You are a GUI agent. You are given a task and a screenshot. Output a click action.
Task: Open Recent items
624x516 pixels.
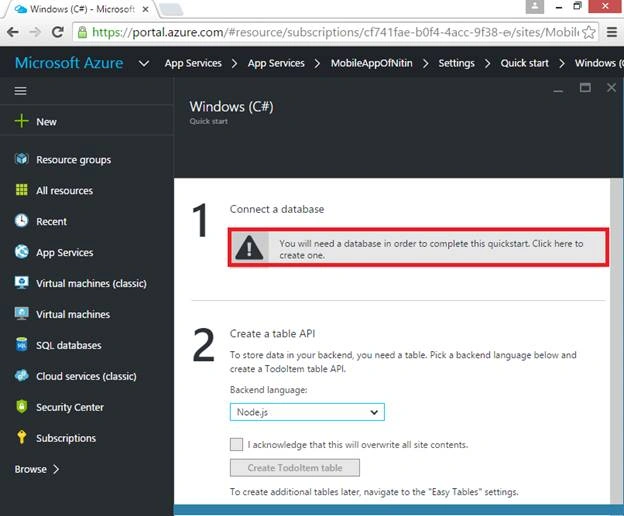[51, 222]
